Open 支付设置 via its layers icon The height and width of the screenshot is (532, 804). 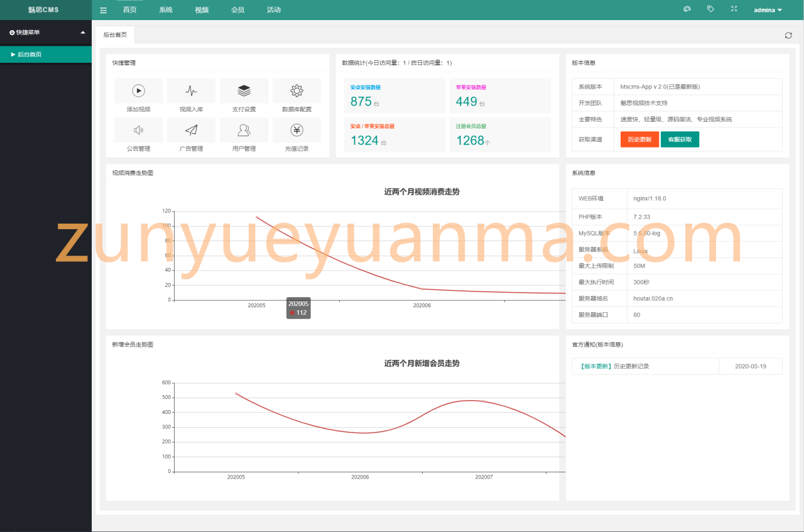coord(244,91)
